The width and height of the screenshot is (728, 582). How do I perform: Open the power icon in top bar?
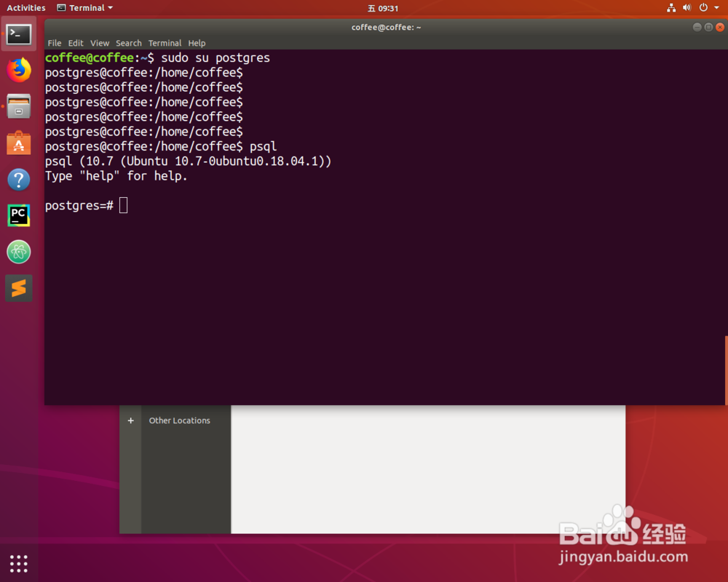703,7
